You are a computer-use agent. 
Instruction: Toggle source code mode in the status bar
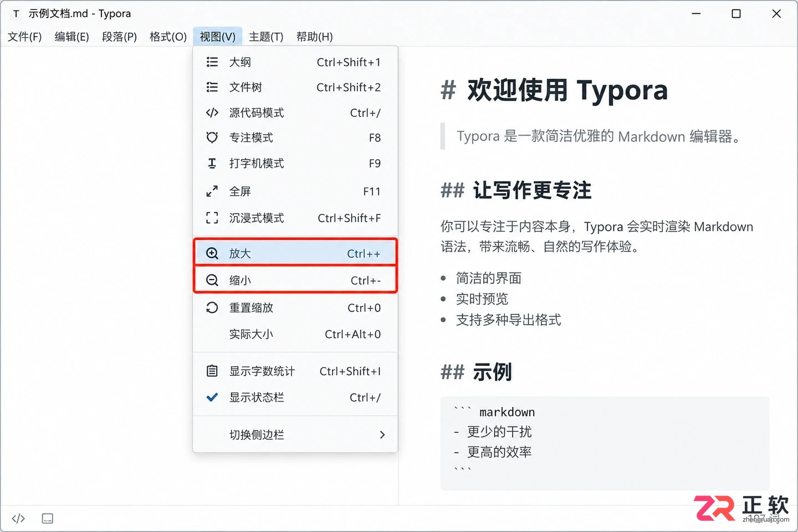(18, 519)
